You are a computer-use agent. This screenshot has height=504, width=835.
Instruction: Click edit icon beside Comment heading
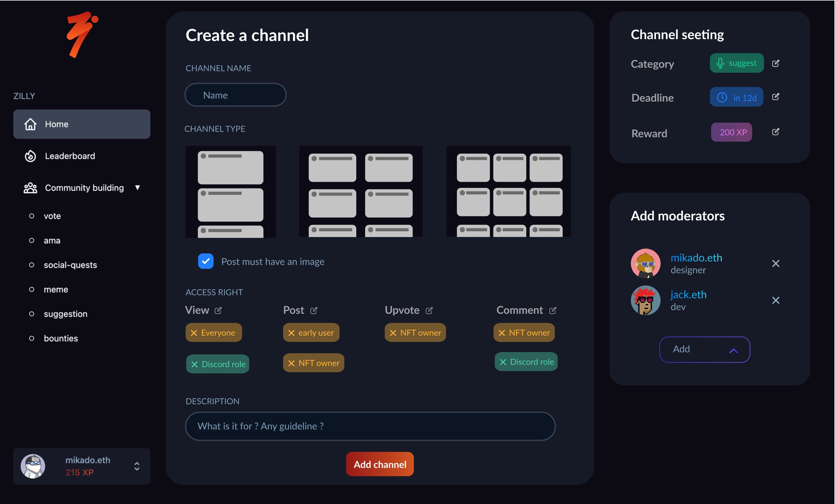pos(552,310)
